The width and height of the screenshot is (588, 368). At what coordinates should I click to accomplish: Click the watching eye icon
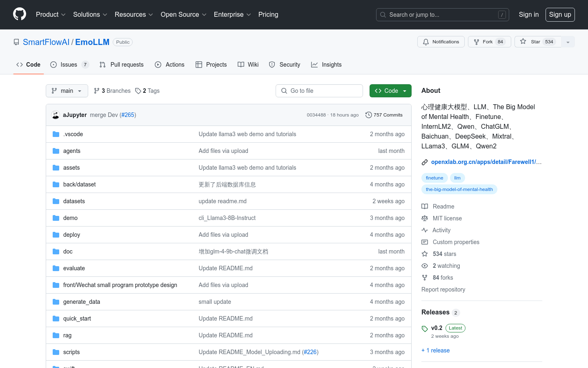[x=425, y=266]
